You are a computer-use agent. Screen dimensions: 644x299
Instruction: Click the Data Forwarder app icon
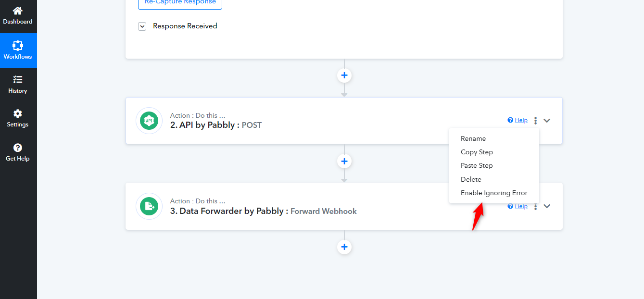click(149, 206)
